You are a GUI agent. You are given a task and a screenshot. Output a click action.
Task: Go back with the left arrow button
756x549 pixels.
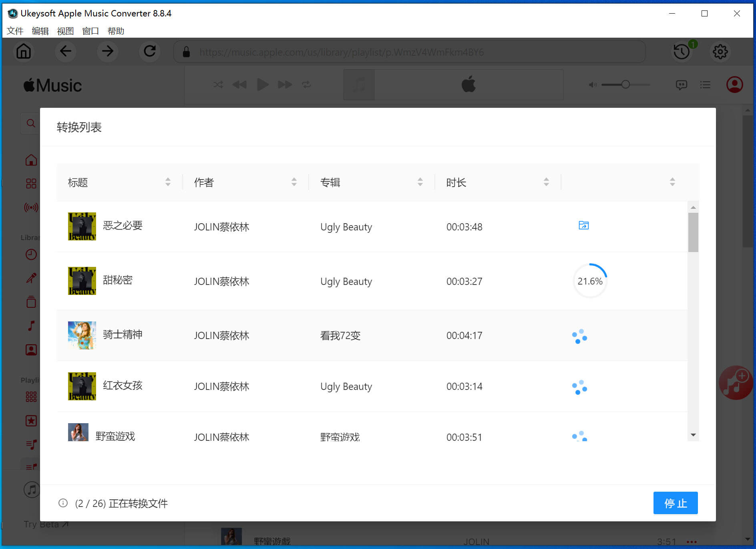[x=65, y=51]
